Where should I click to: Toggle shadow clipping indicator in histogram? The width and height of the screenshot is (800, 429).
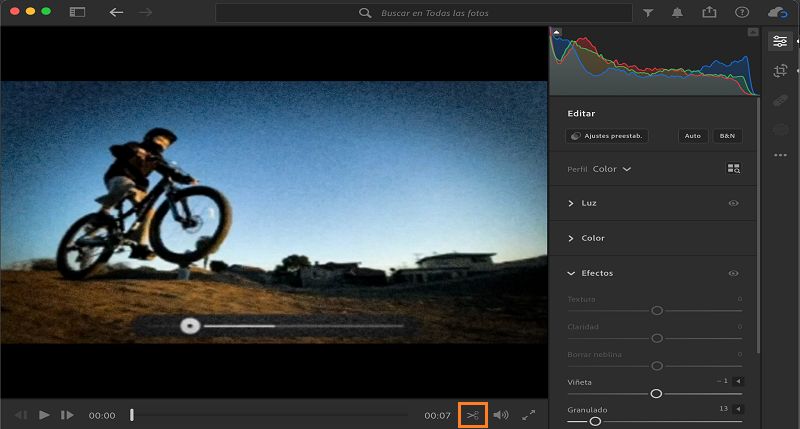click(556, 32)
